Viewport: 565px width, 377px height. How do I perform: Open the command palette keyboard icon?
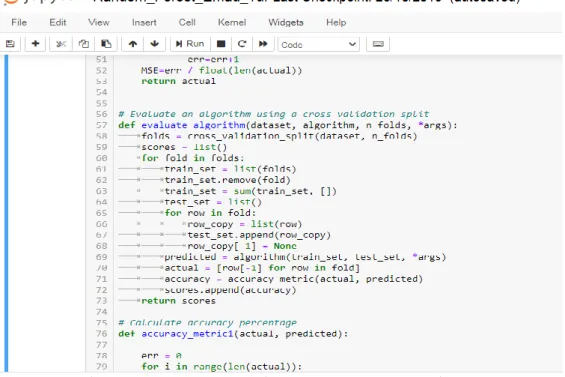tap(378, 44)
